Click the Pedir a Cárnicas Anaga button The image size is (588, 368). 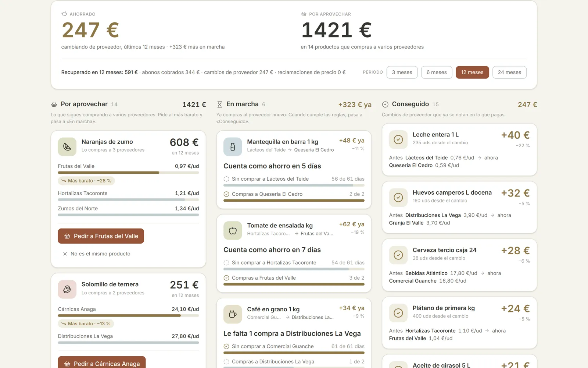(102, 362)
